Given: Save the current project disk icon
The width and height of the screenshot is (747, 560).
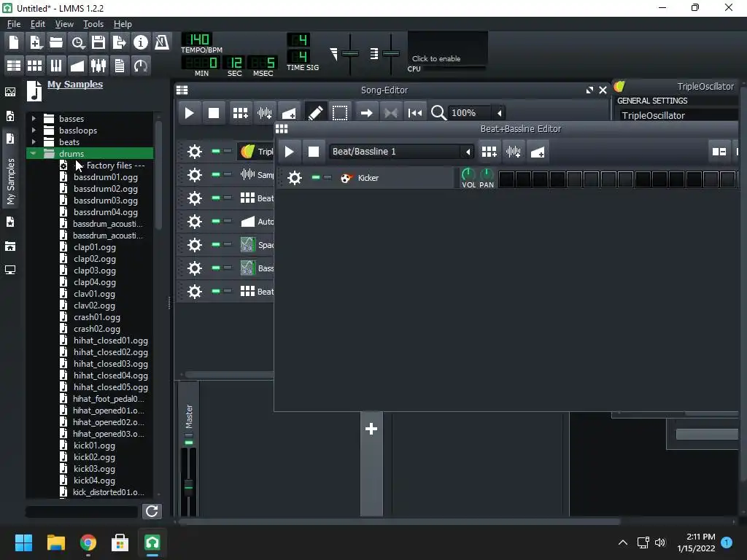Looking at the screenshot, I should click(98, 42).
